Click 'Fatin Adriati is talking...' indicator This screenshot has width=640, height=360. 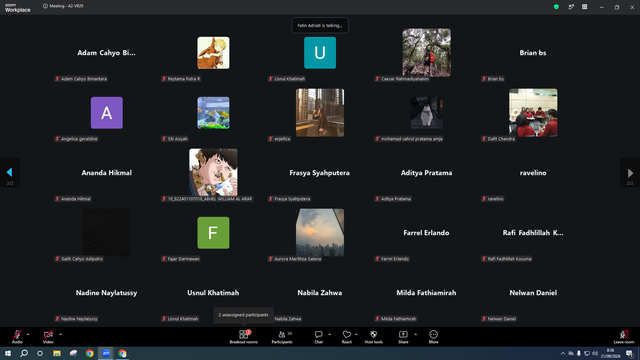pyautogui.click(x=320, y=25)
